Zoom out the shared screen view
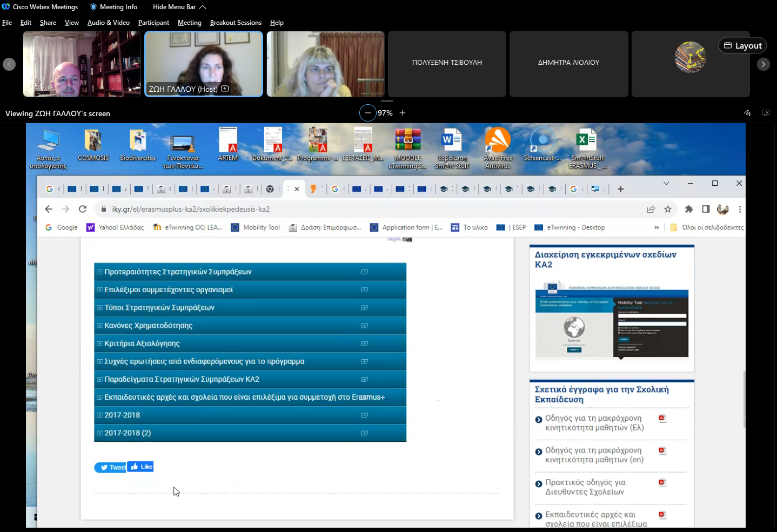 coord(367,113)
